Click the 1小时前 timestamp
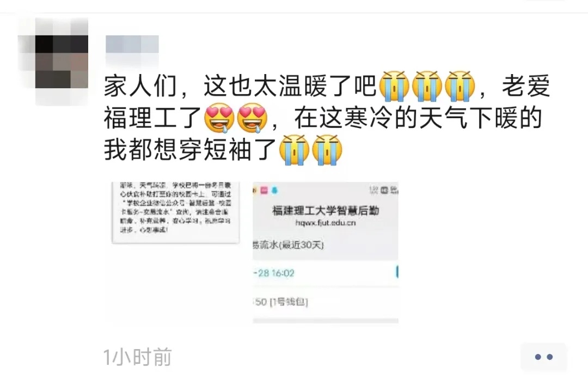The width and height of the screenshot is (588, 379). click(138, 357)
